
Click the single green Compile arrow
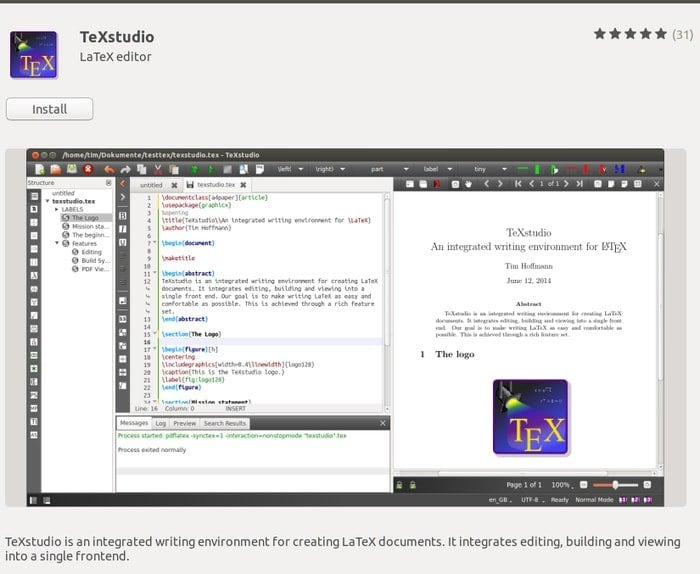[211, 169]
